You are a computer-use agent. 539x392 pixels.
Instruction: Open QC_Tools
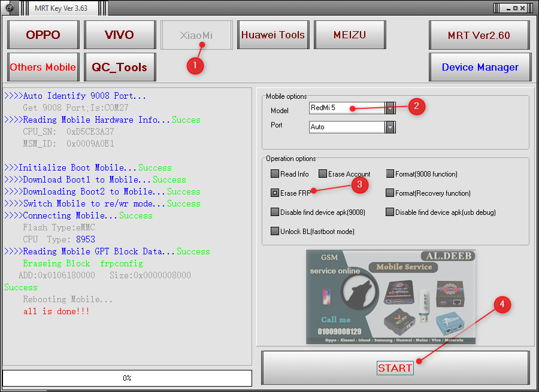120,67
